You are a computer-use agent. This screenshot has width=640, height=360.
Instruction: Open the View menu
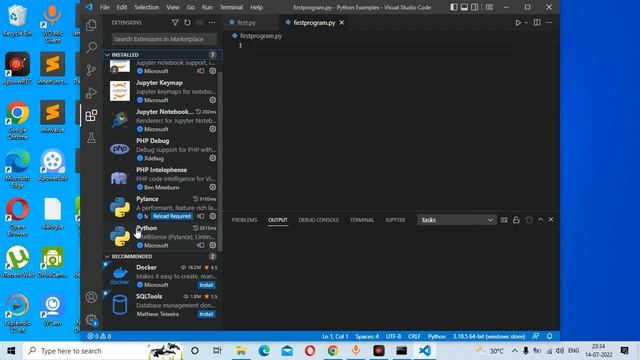173,7
